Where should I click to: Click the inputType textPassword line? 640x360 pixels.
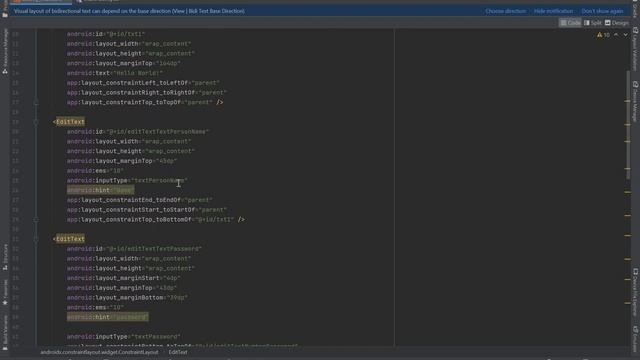point(124,337)
